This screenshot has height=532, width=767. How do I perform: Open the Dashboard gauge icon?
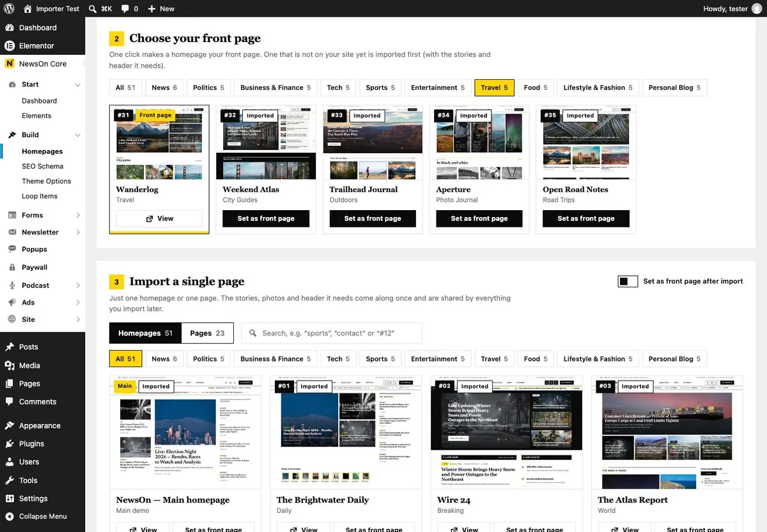[x=10, y=27]
